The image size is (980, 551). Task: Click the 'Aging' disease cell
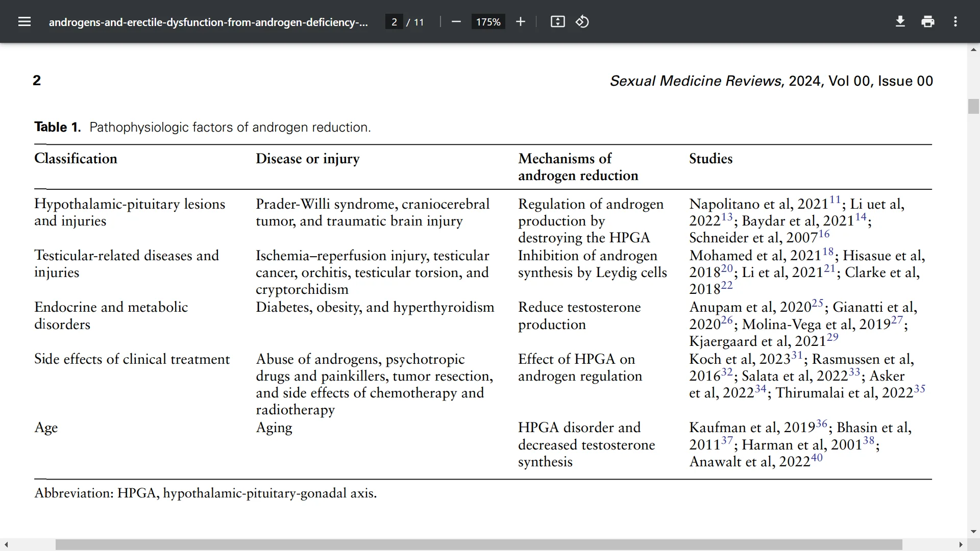(274, 428)
